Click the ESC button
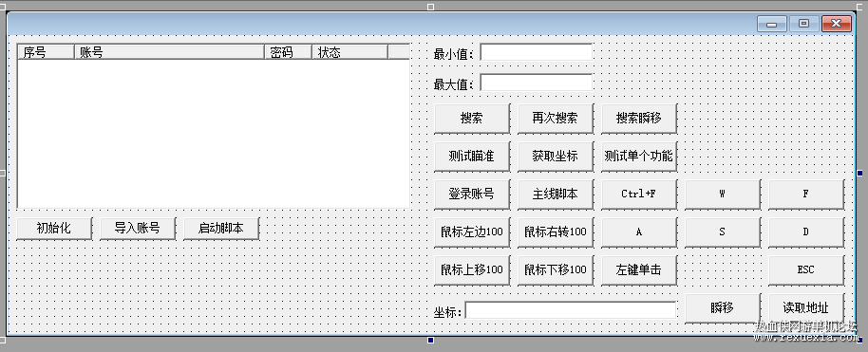The image size is (868, 352). [806, 270]
